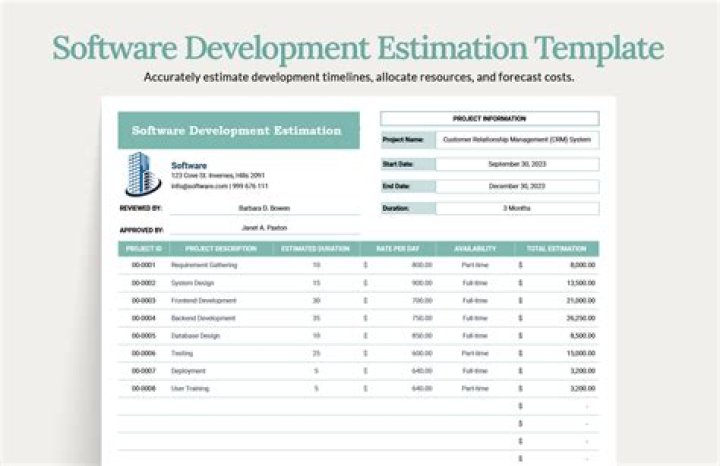Click the 800.00 rate for Requirement Gathering
Screen dimensions: 720x466
pos(422,265)
